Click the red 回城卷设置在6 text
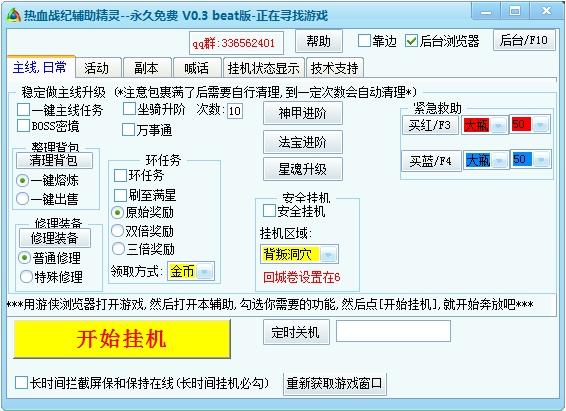 [301, 277]
